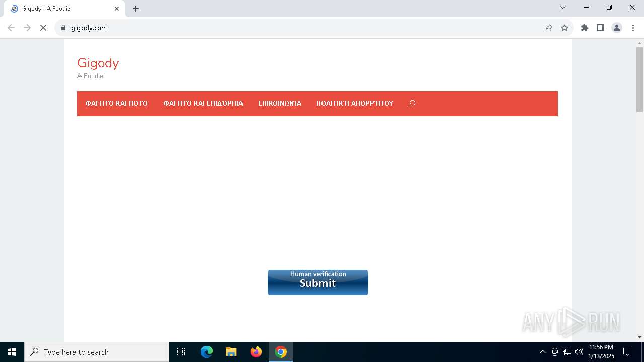
Task: Open network status tray icon
Action: click(567, 352)
